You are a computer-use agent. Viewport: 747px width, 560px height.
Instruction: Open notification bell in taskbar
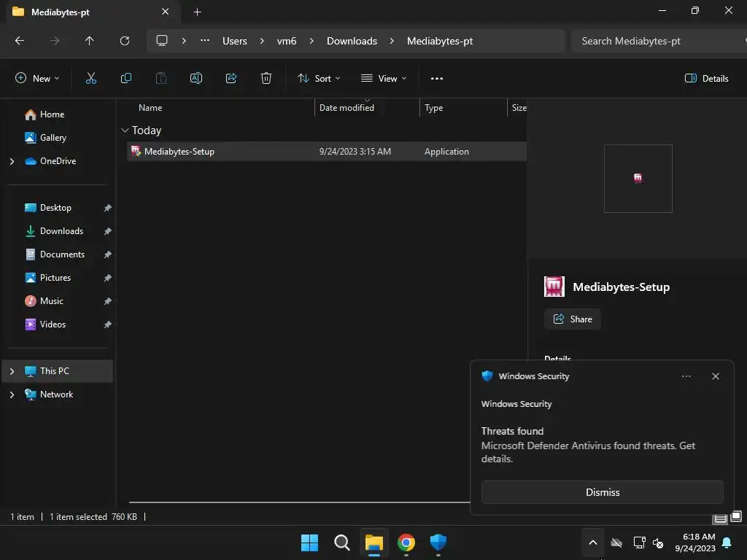pos(727,542)
